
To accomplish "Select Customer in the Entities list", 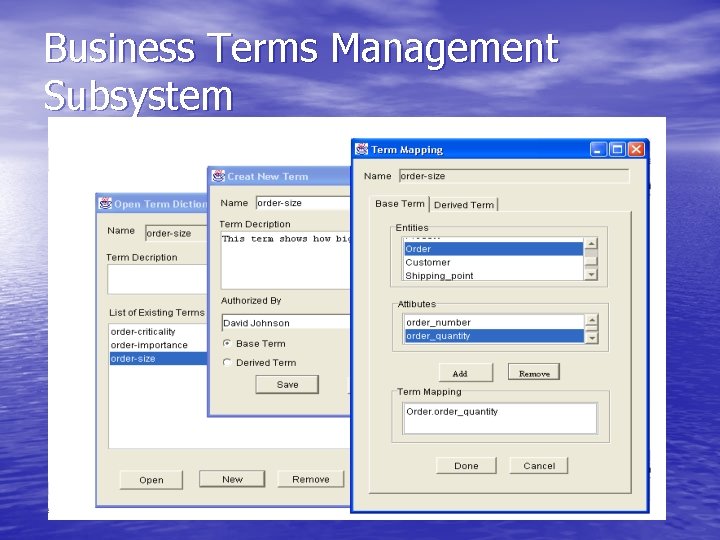I will tap(494, 262).
